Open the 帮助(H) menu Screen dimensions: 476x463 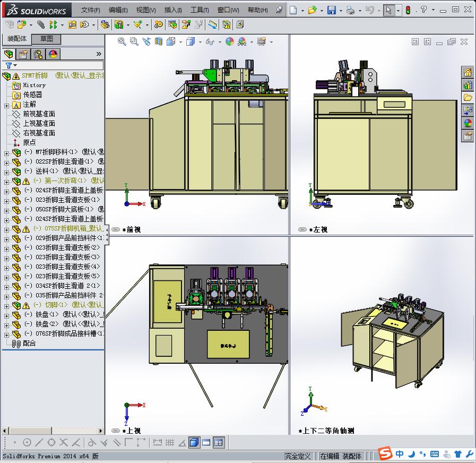click(258, 10)
